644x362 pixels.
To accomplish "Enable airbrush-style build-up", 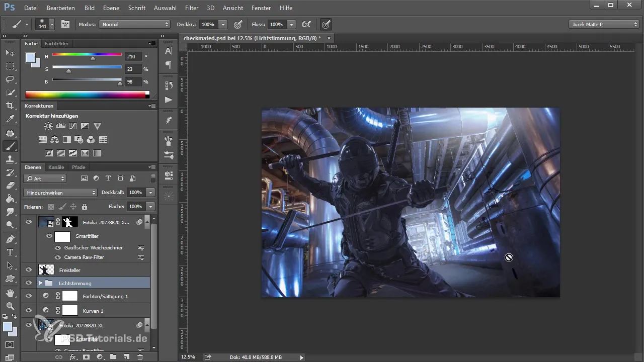I will point(306,24).
